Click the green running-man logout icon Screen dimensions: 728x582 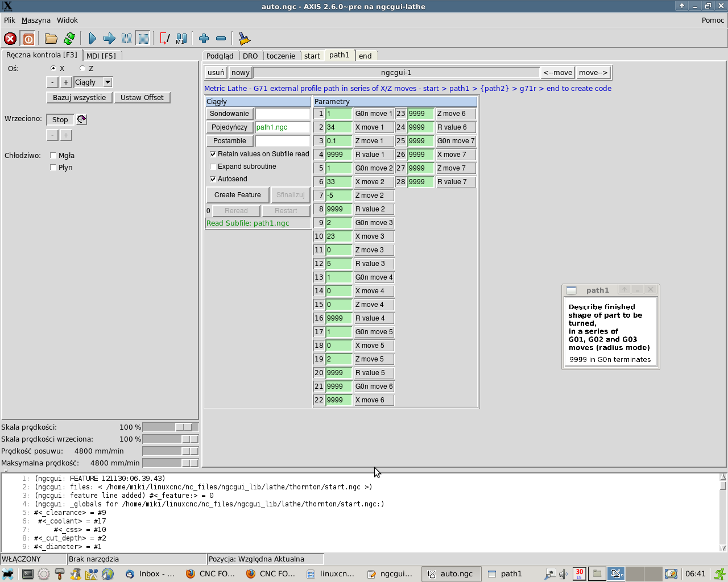tap(720, 574)
